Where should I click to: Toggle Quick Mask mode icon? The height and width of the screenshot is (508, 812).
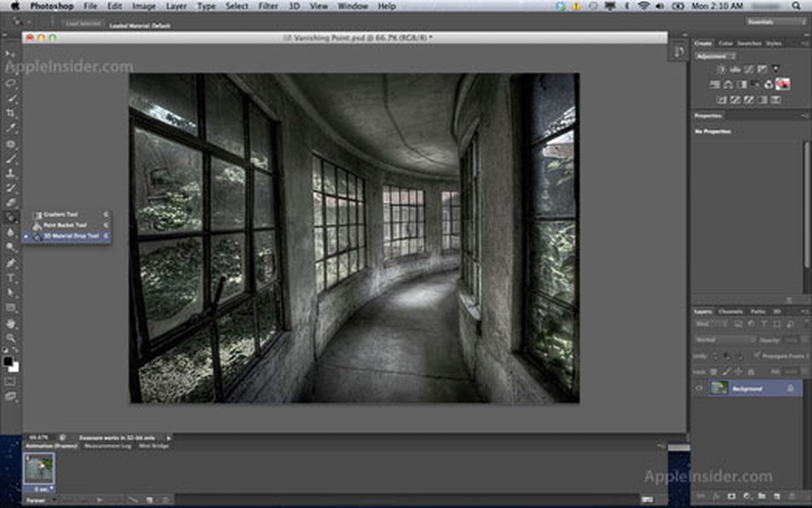pyautogui.click(x=11, y=381)
